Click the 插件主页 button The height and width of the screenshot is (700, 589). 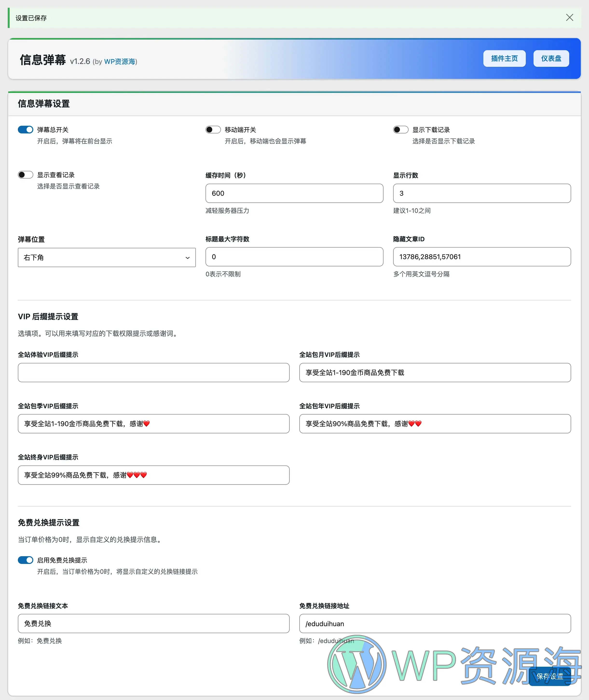pos(504,58)
